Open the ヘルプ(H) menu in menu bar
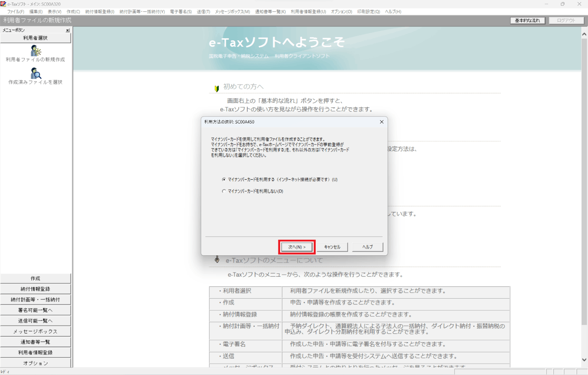Image resolution: width=588 pixels, height=375 pixels. 393,11
